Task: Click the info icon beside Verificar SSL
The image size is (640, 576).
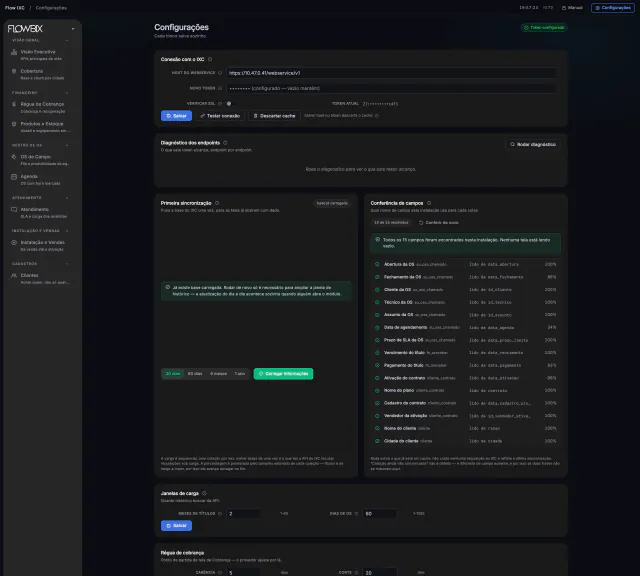Action: coord(220,104)
